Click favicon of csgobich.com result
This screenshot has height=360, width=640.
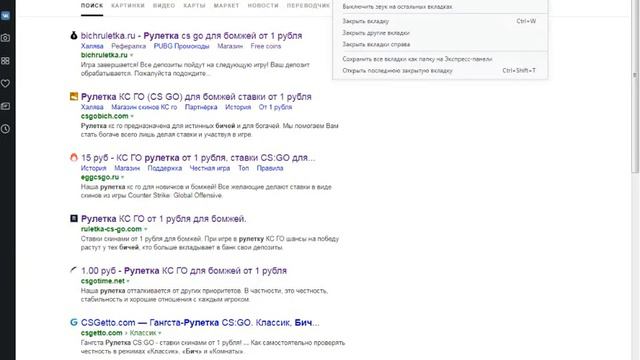tap(74, 96)
